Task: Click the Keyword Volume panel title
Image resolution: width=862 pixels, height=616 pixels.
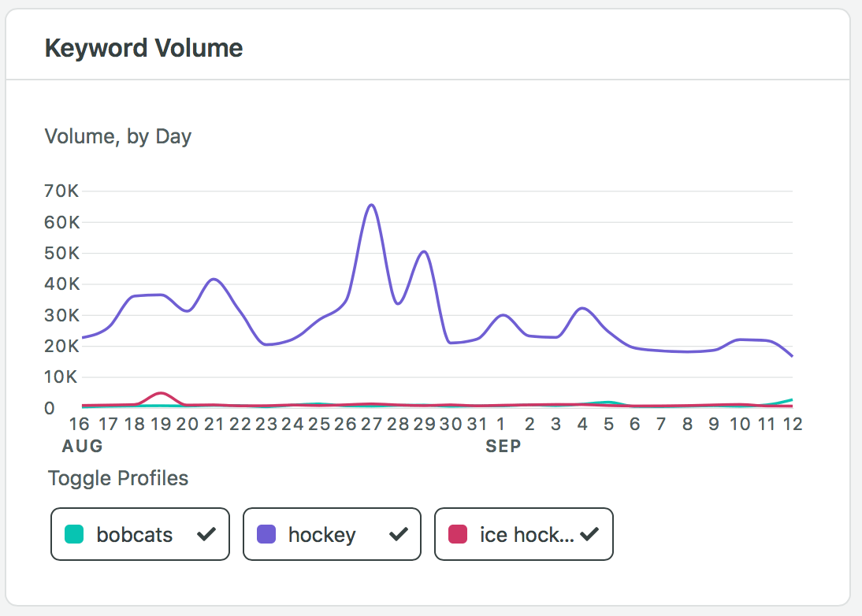Action: (x=143, y=48)
